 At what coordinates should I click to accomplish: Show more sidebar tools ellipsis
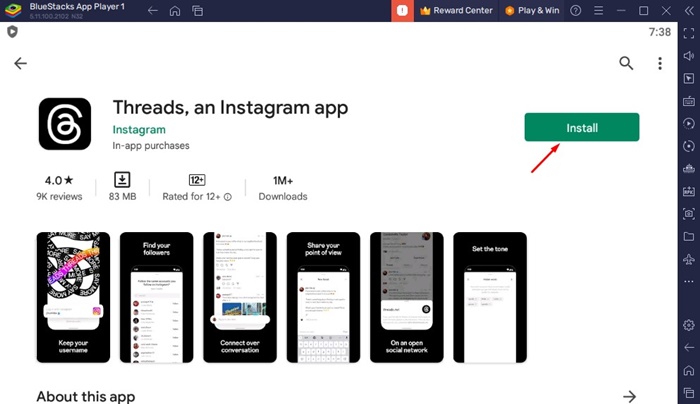(689, 281)
